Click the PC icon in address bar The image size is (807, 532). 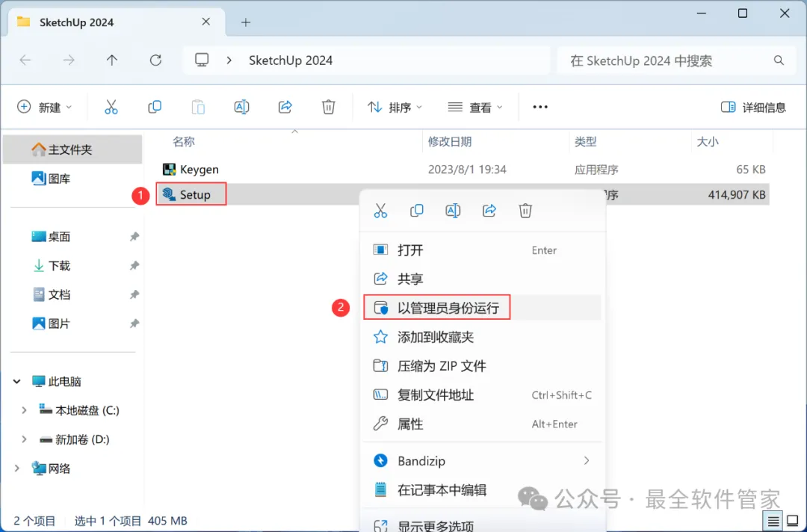click(202, 61)
